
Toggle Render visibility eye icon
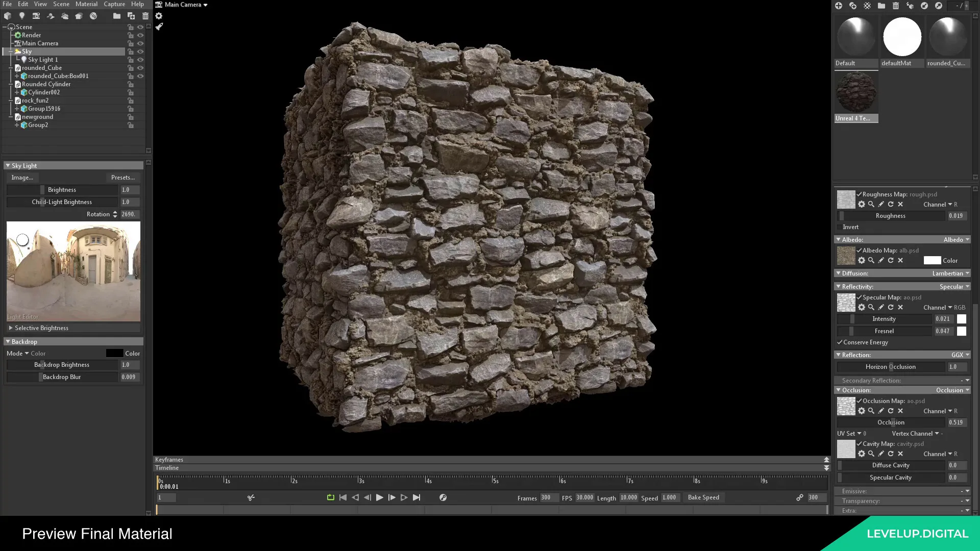[x=140, y=35]
